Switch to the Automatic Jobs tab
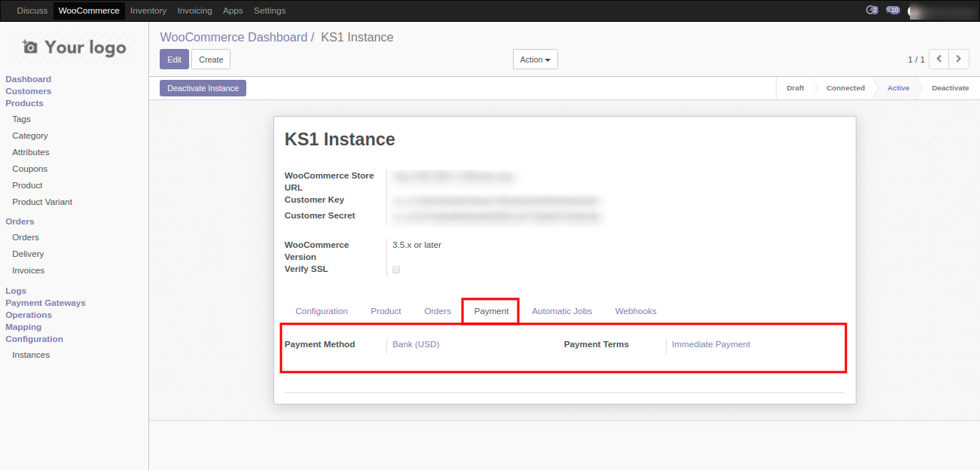 pos(561,311)
